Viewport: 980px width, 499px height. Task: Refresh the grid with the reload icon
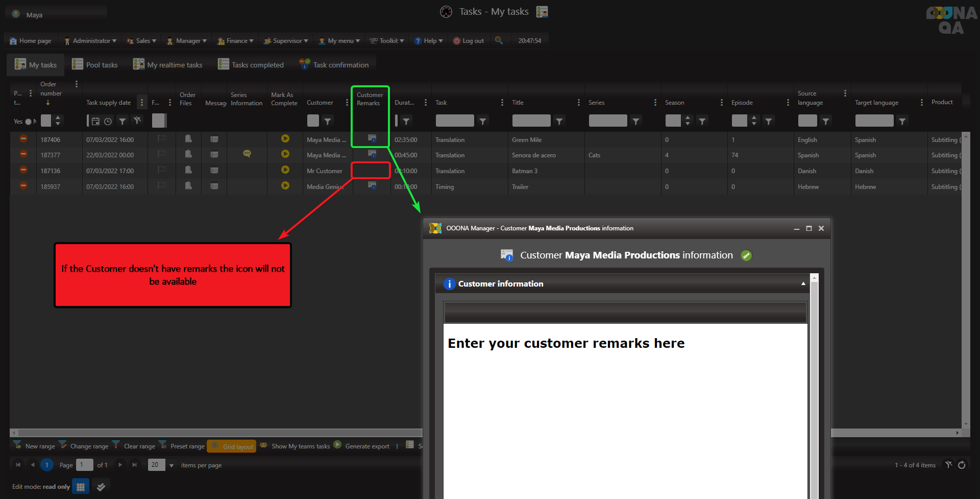[x=962, y=465]
